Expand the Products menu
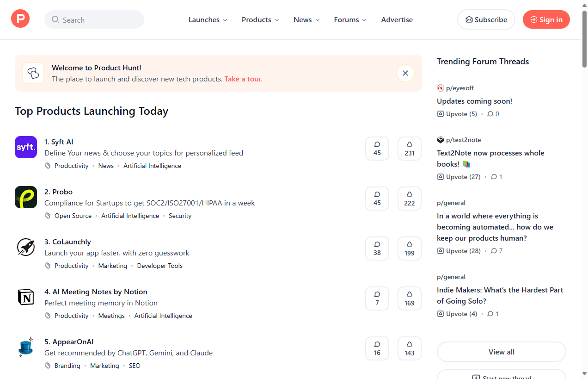This screenshot has width=588, height=379. coord(260,19)
